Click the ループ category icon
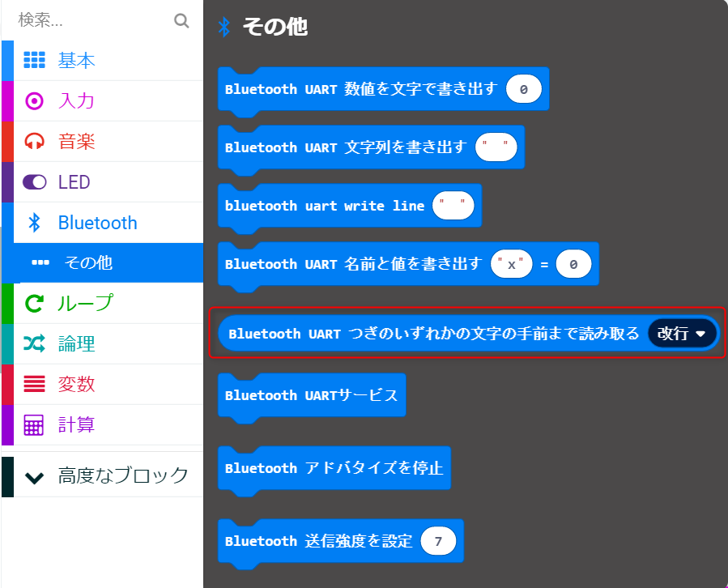The width and height of the screenshot is (728, 588). point(34,303)
